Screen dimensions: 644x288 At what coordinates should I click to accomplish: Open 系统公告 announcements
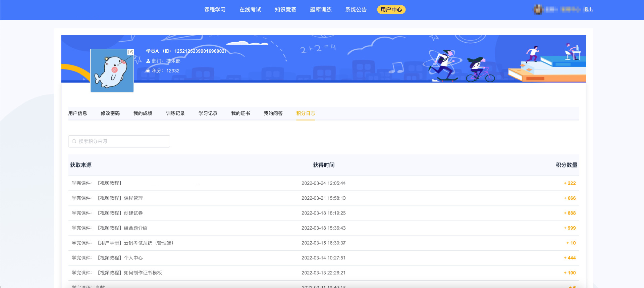pyautogui.click(x=356, y=10)
